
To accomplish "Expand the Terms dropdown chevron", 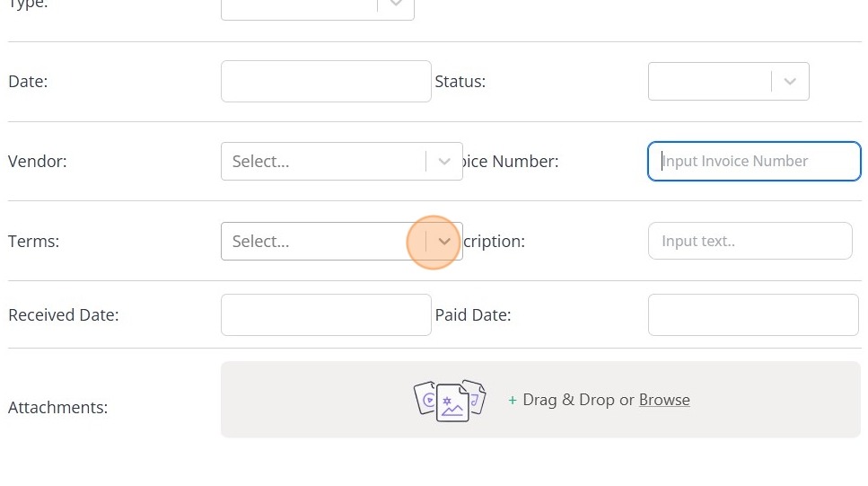I will pyautogui.click(x=444, y=242).
